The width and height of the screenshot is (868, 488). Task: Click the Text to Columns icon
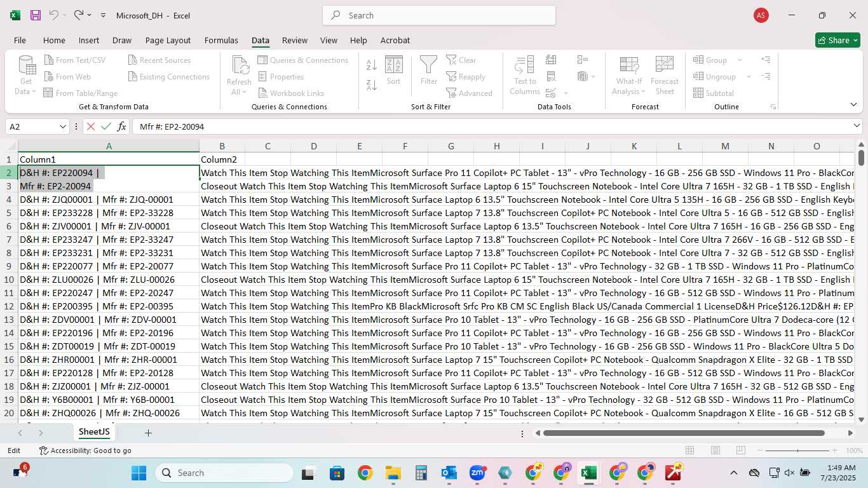pyautogui.click(x=525, y=65)
